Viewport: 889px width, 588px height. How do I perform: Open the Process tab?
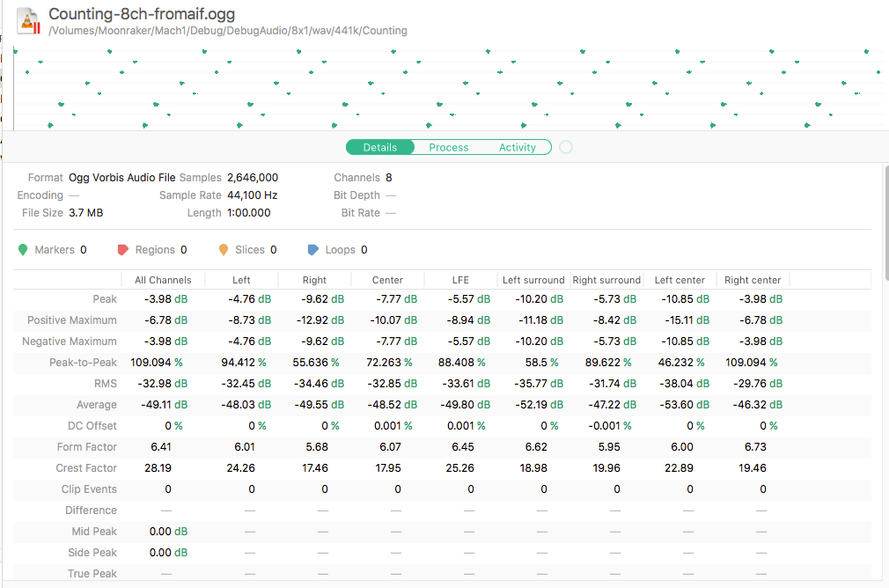[449, 147]
